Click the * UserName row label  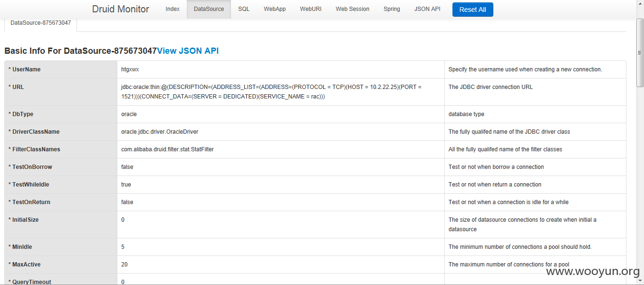point(25,69)
